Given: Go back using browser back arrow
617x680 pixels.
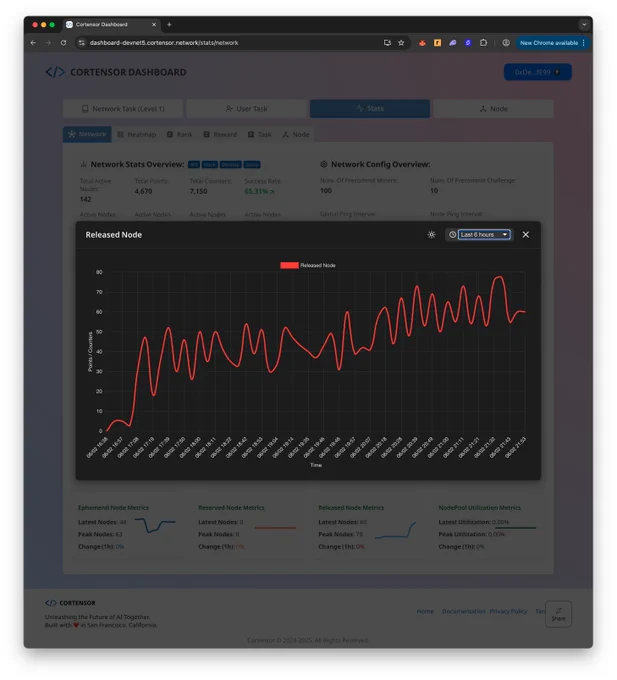Looking at the screenshot, I should tap(33, 43).
